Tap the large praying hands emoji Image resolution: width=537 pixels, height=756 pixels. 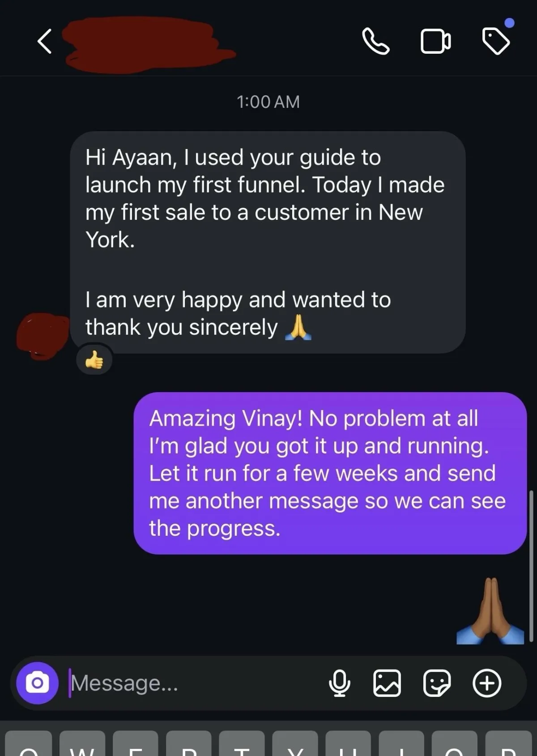point(490,611)
